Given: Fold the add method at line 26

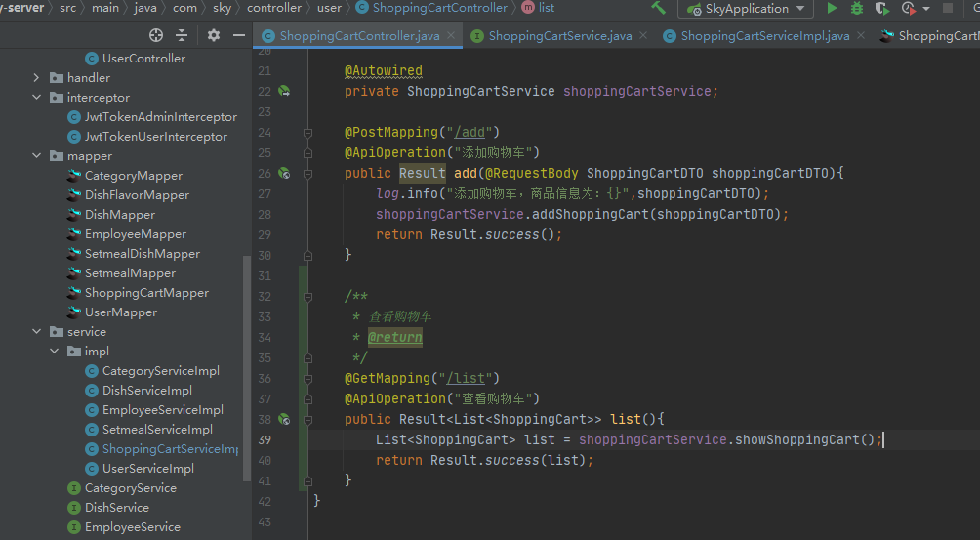Looking at the screenshot, I should pyautogui.click(x=307, y=174).
